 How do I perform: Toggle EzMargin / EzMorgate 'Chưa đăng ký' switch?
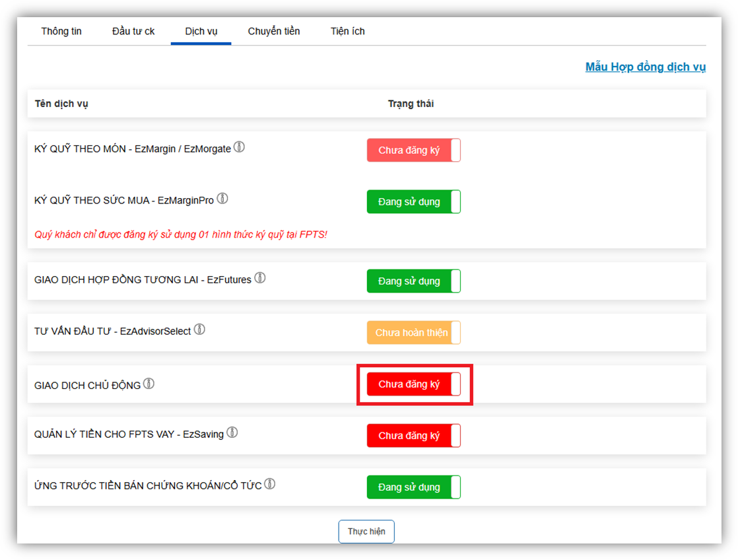[414, 151]
